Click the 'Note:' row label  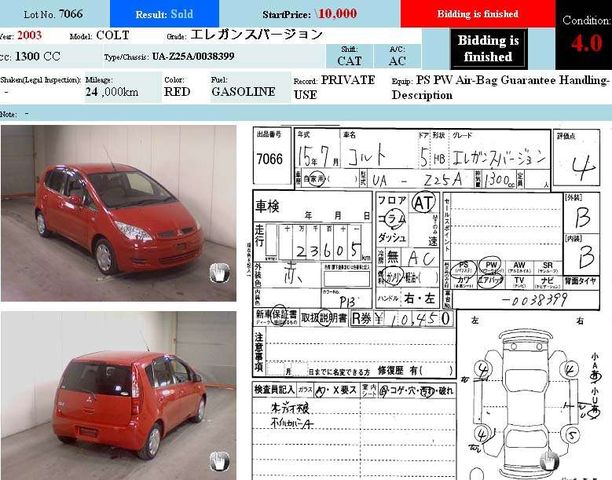[9, 114]
